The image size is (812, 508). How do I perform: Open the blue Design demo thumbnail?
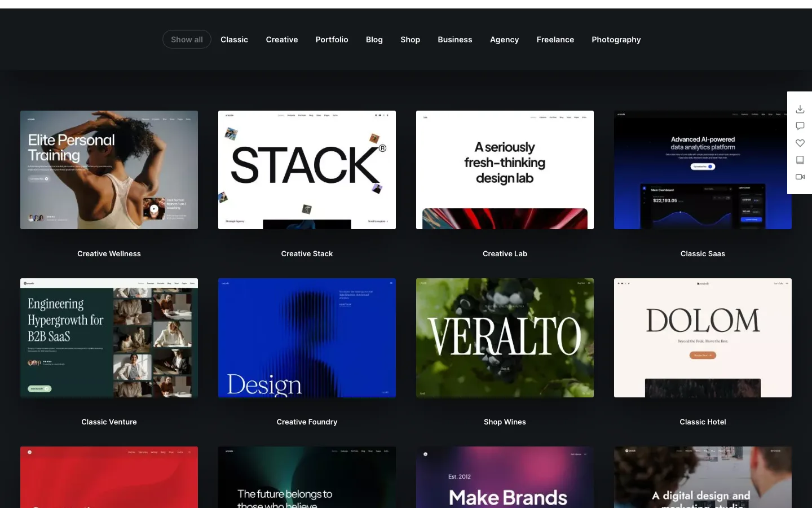point(307,338)
